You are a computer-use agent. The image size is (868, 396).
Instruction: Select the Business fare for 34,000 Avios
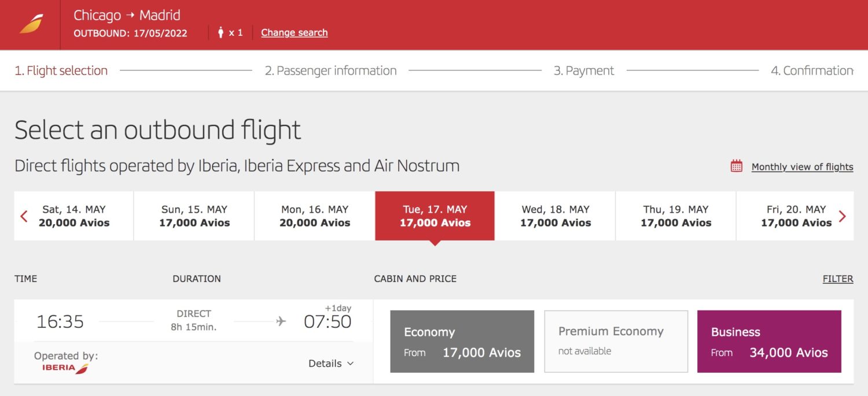click(768, 341)
